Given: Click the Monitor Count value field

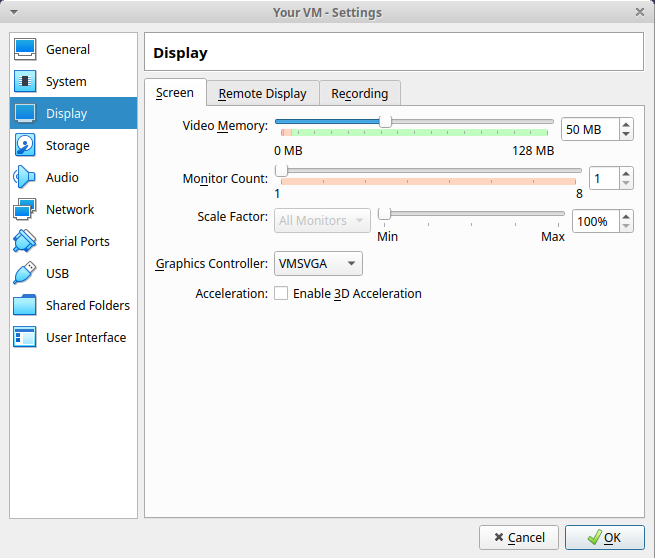Looking at the screenshot, I should coord(604,178).
